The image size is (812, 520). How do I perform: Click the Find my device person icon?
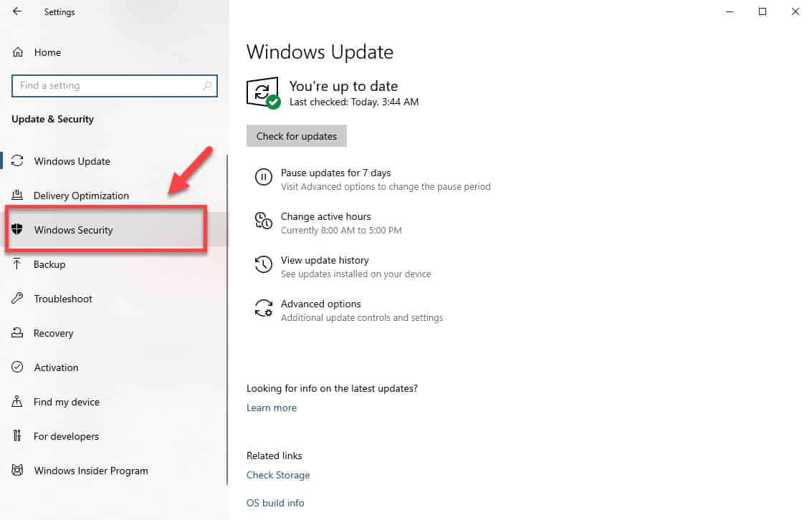point(17,402)
